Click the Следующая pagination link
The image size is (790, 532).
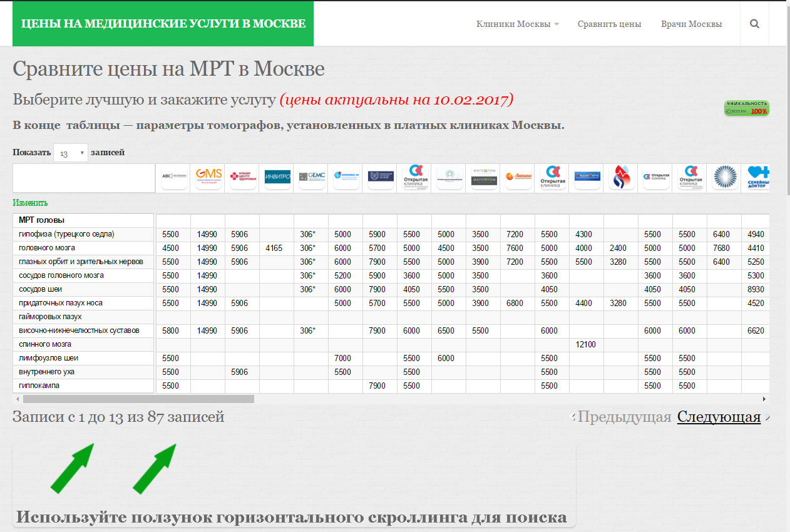719,417
